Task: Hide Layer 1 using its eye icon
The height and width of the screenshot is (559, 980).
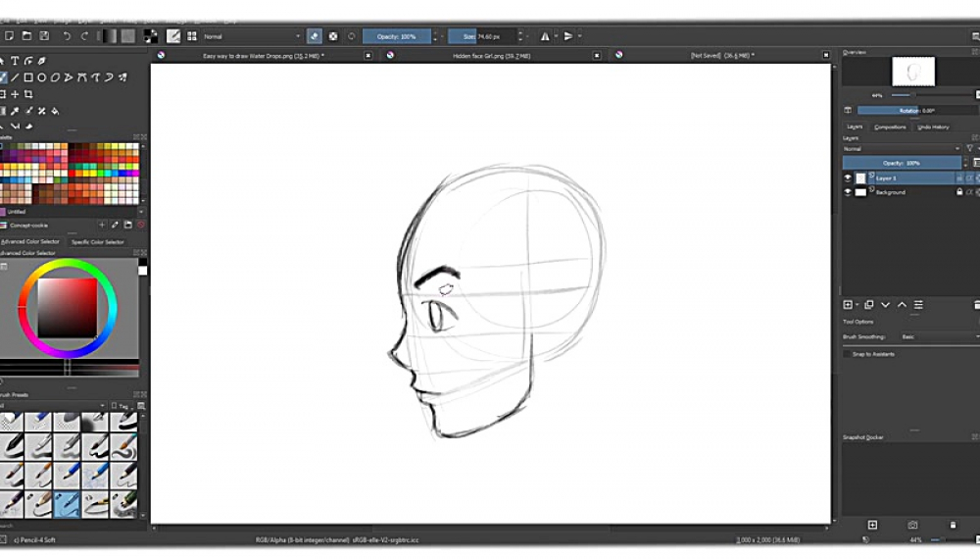Action: click(849, 178)
